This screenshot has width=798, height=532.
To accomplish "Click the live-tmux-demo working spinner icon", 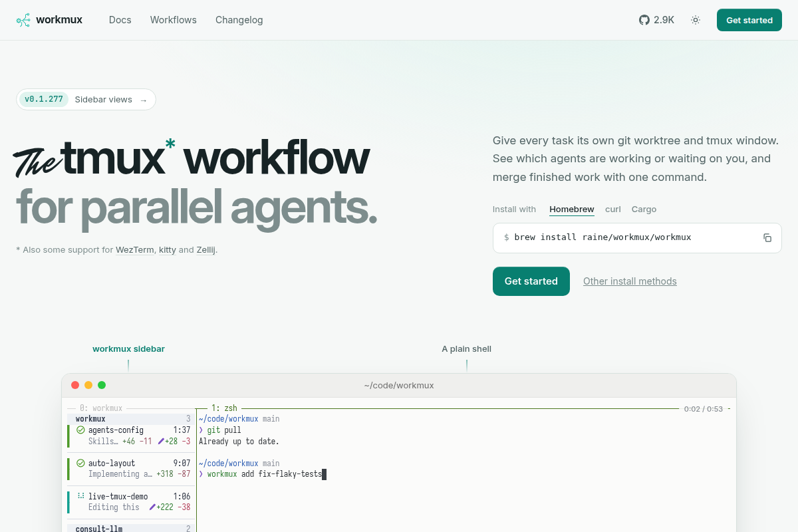I will click(x=81, y=496).
